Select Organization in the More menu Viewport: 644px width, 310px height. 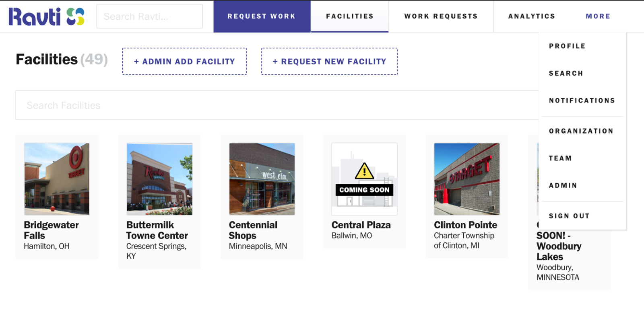coord(581,131)
